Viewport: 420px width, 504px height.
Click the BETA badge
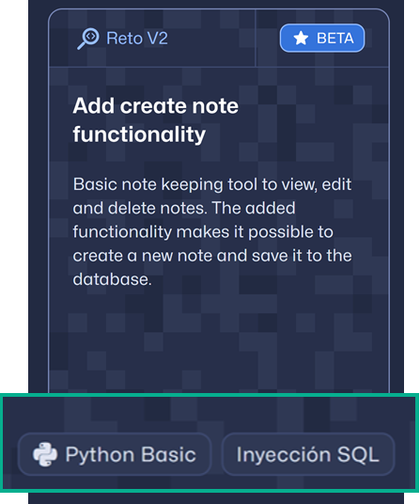click(x=322, y=38)
